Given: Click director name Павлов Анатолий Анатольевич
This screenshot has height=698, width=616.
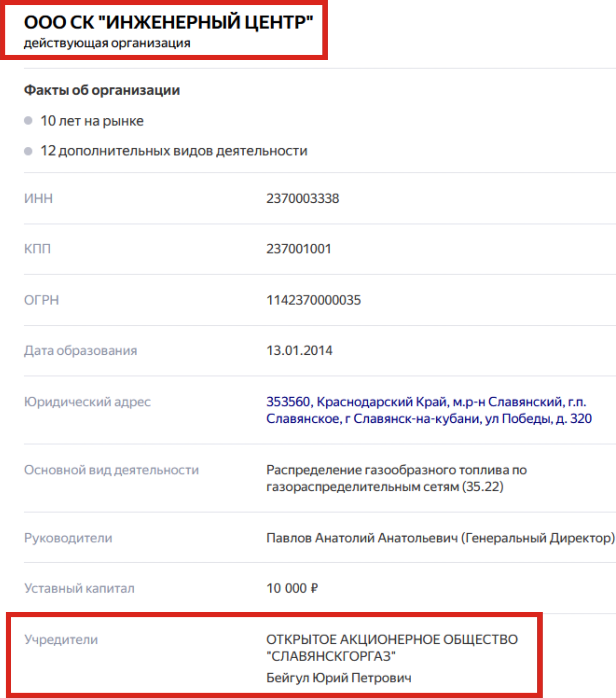Looking at the screenshot, I should pos(362,538).
